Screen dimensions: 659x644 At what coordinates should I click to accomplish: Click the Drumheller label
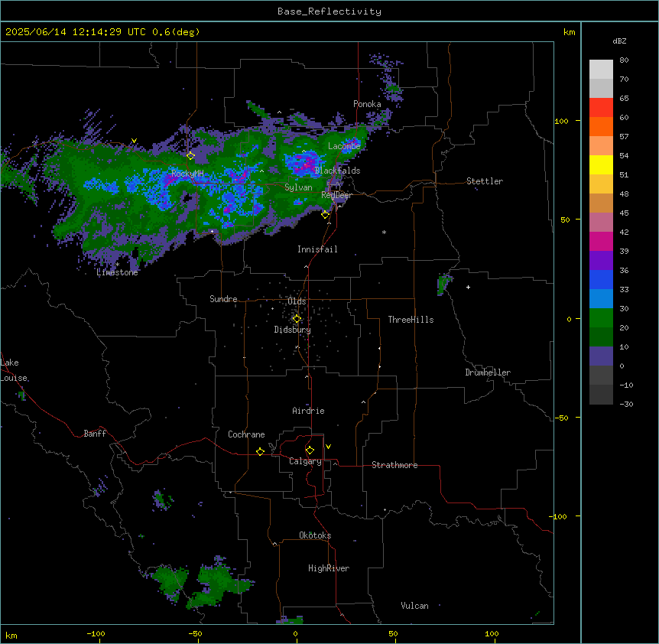click(488, 372)
